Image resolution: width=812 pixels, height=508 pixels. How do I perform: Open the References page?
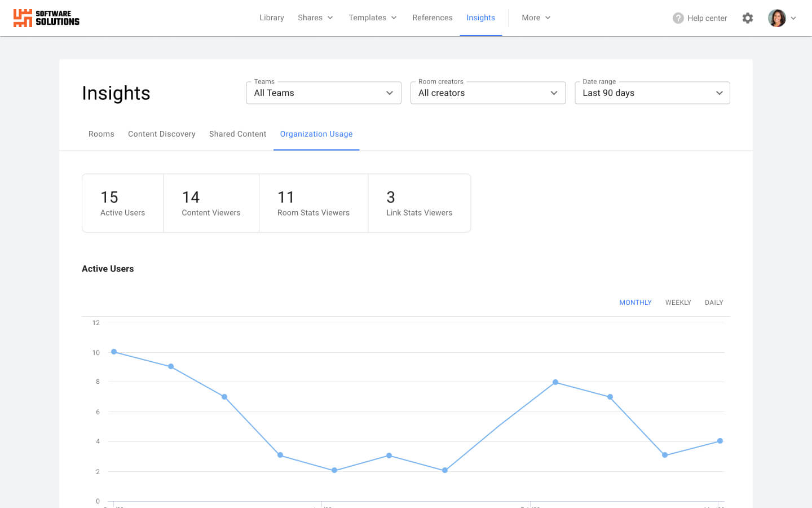pos(432,17)
